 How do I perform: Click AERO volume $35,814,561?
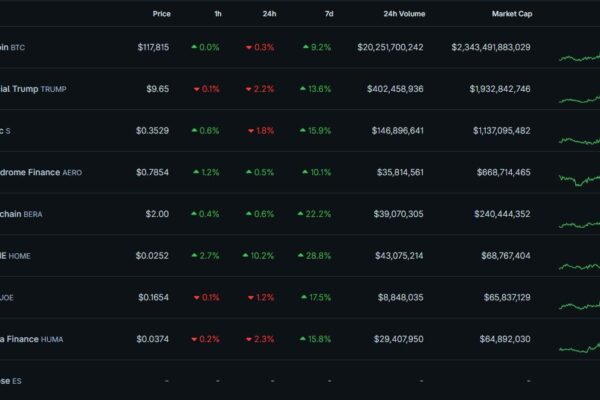pyautogui.click(x=400, y=173)
